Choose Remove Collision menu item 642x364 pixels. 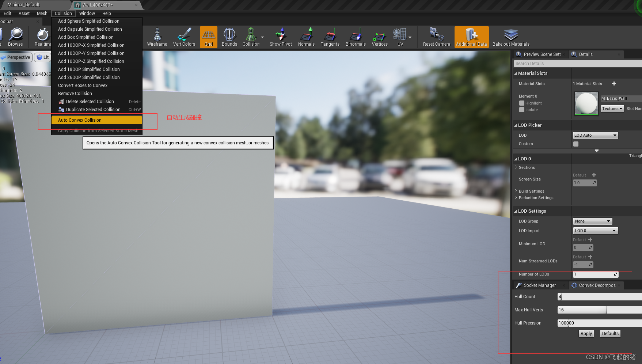(97, 94)
